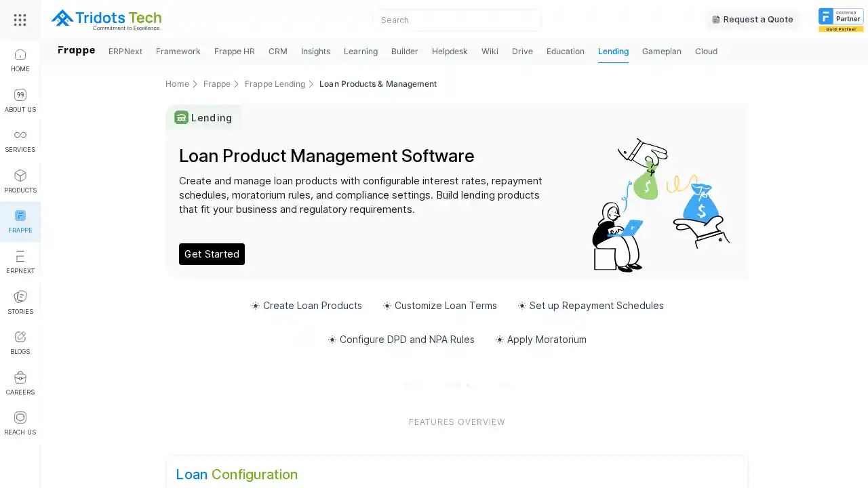Click the Frappe Lending breadcrumb
The image size is (868, 488).
pos(275,84)
